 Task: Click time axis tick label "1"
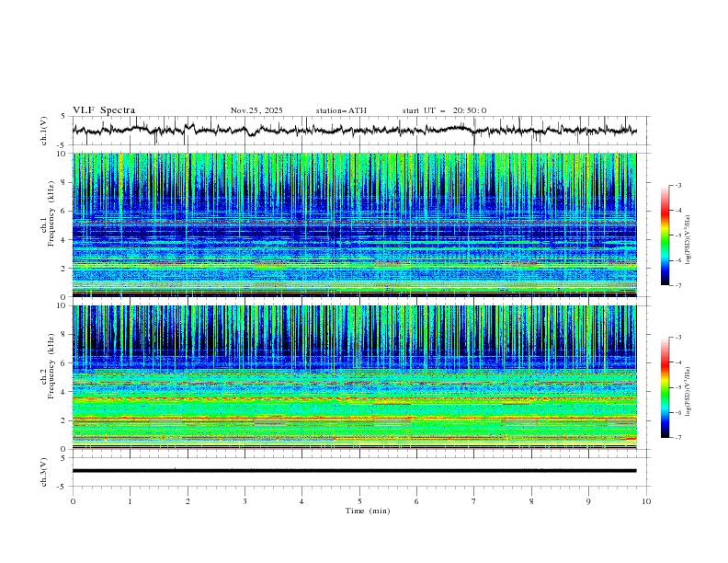coord(130,501)
